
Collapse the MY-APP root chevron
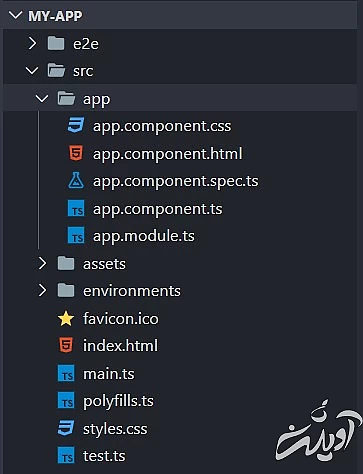point(15,15)
